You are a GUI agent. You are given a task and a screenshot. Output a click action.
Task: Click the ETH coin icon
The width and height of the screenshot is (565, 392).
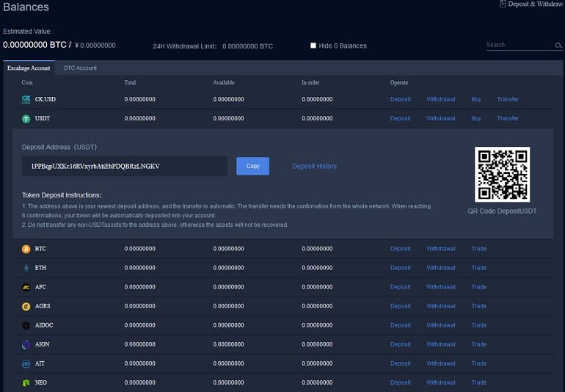[26, 268]
